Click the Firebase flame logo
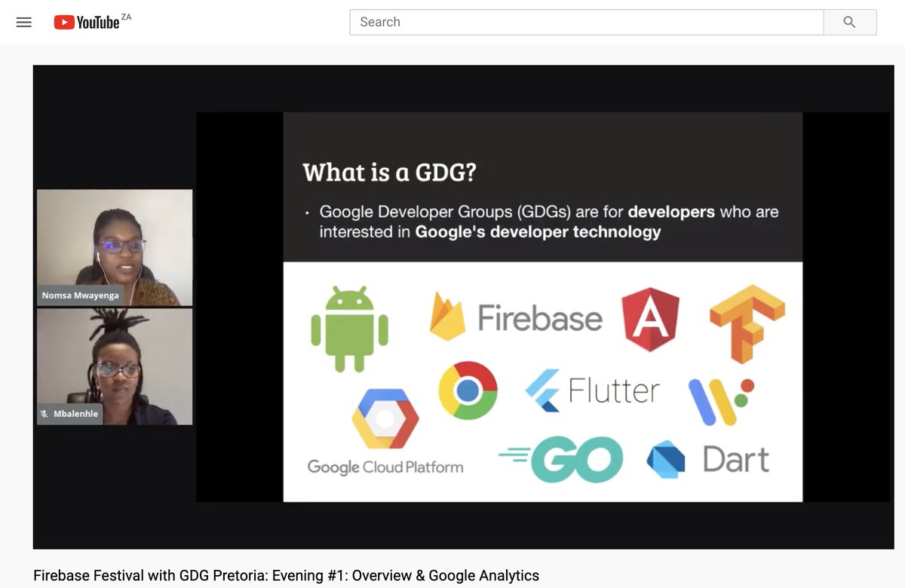Viewport: 905px width, 588px height. pos(447,317)
